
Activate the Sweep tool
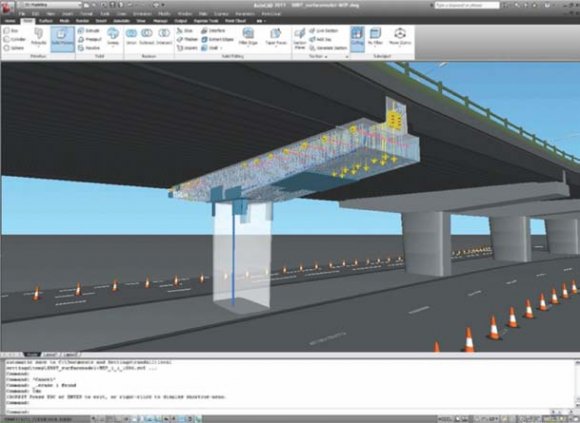click(113, 36)
